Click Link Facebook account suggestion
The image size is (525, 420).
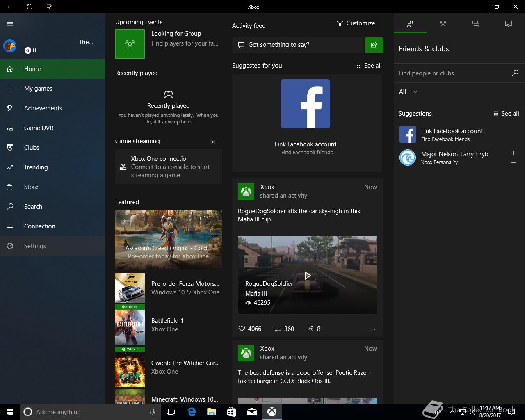tap(459, 135)
